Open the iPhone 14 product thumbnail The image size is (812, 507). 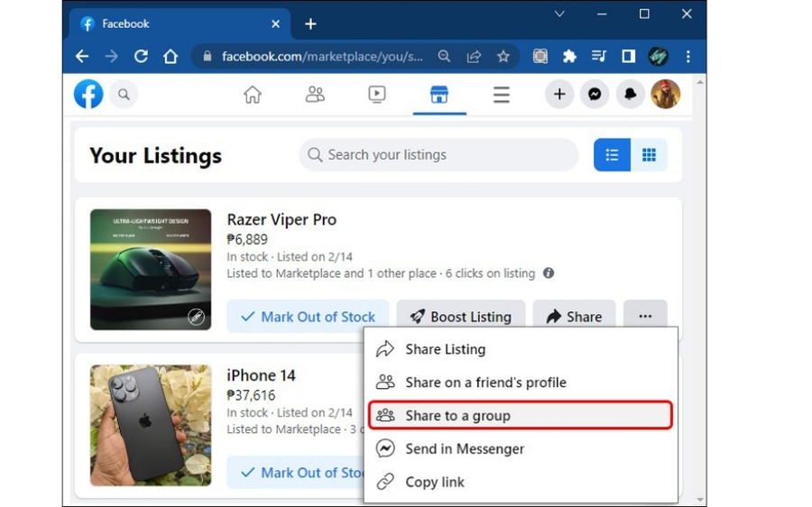(151, 426)
